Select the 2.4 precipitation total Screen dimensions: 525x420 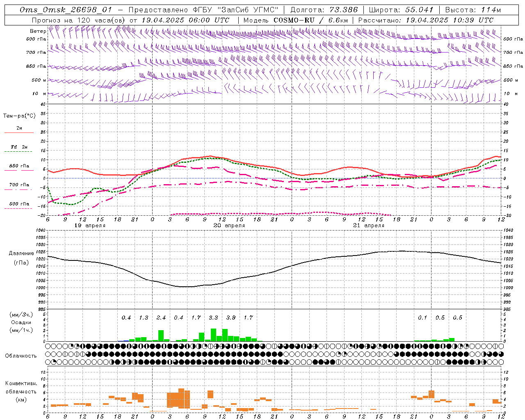click(x=161, y=318)
